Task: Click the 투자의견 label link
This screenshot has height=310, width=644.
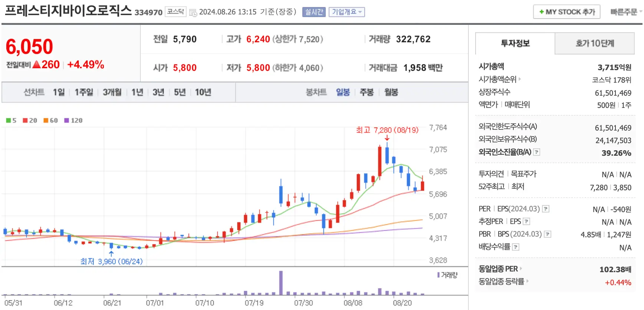Action: pos(491,174)
